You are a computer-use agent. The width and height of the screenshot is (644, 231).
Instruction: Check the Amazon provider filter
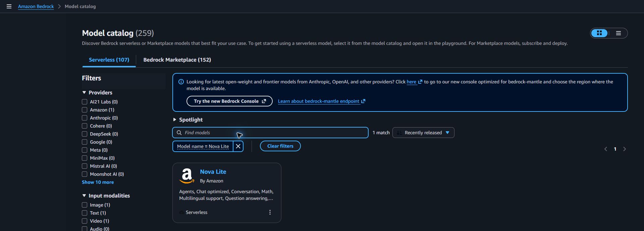pos(85,110)
